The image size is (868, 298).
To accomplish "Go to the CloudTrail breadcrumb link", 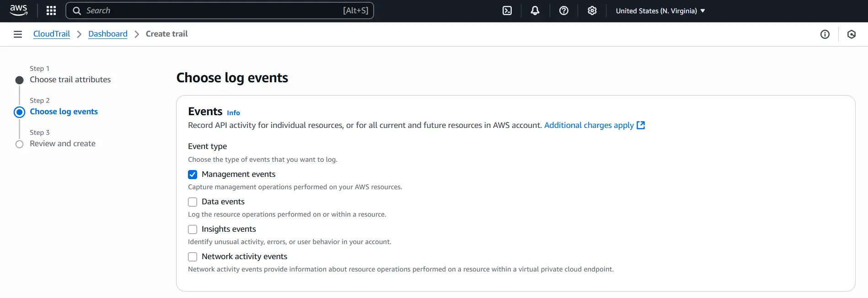I will [x=52, y=34].
